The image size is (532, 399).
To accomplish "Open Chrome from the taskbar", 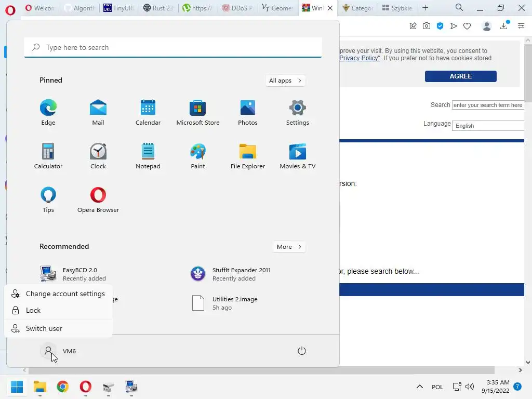I will point(63,387).
